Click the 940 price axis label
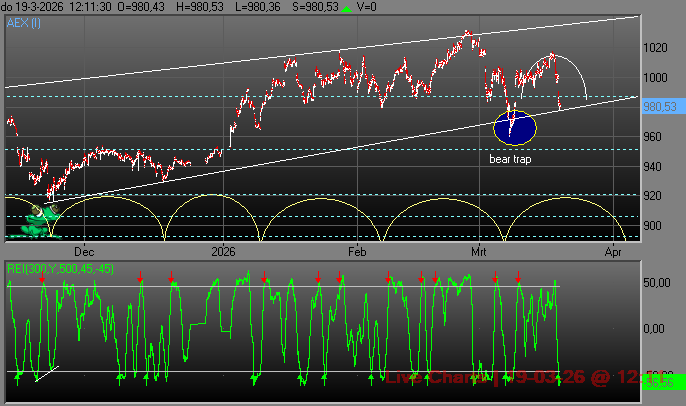686x406 pixels. tap(652, 167)
